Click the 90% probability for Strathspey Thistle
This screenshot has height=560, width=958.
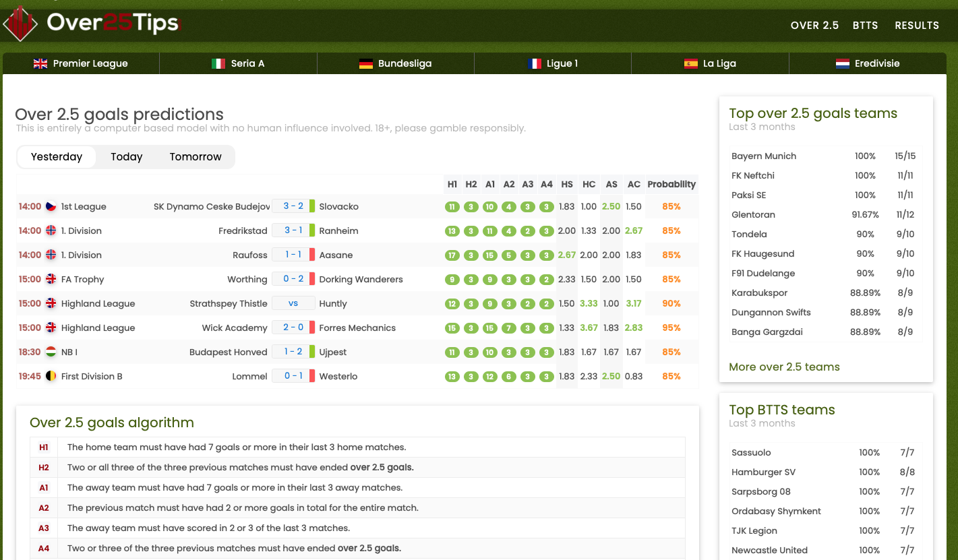[671, 303]
